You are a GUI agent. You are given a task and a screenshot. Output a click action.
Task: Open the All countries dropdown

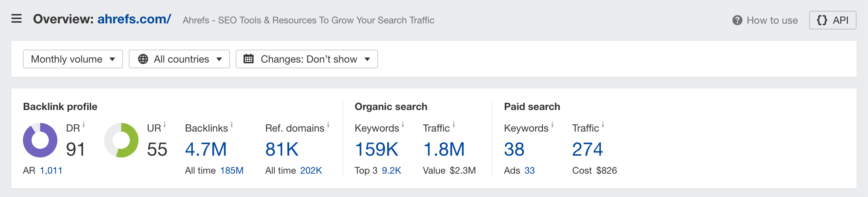tap(179, 59)
